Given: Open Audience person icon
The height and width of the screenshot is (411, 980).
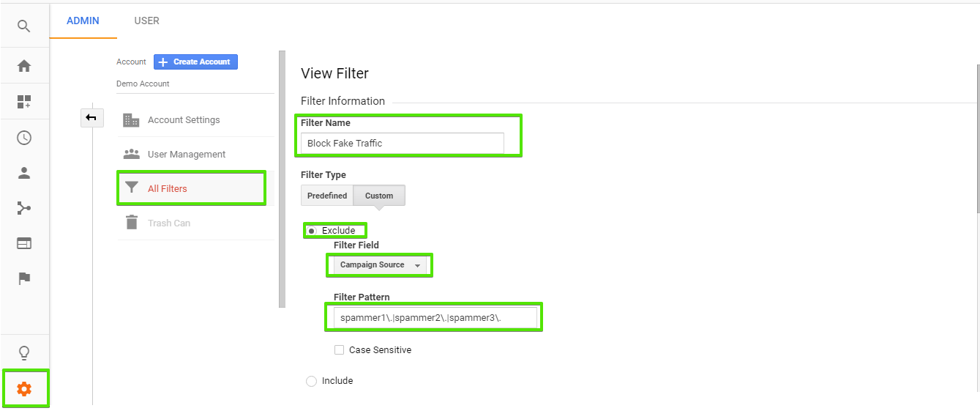Looking at the screenshot, I should [24, 173].
